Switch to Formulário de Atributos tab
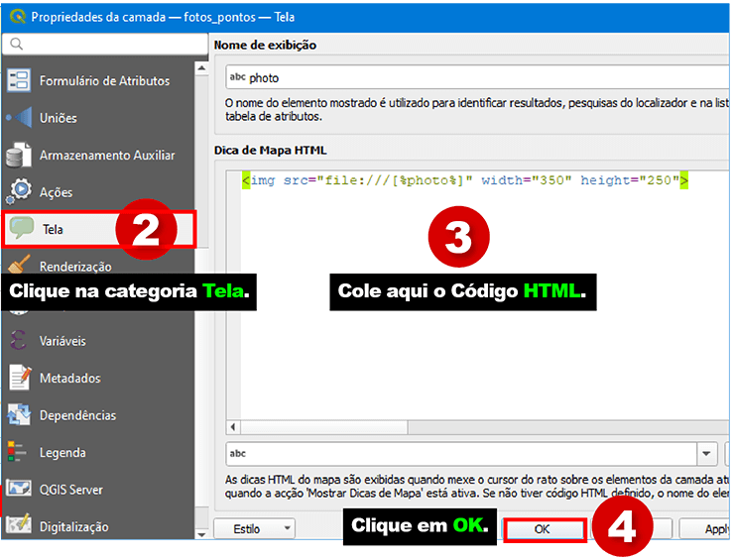 [105, 81]
